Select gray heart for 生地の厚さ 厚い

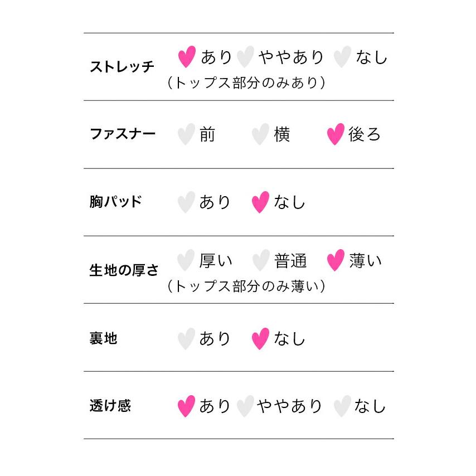click(x=186, y=260)
